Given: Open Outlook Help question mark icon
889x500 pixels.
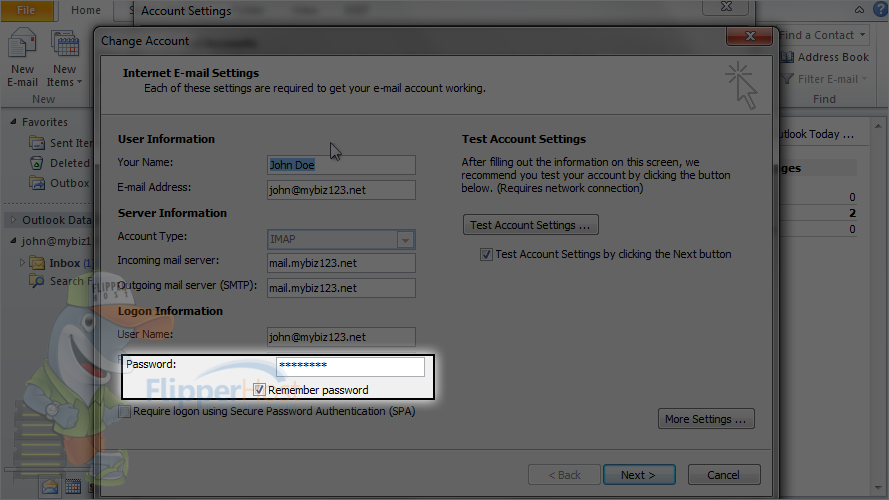Looking at the screenshot, I should click(x=880, y=10).
